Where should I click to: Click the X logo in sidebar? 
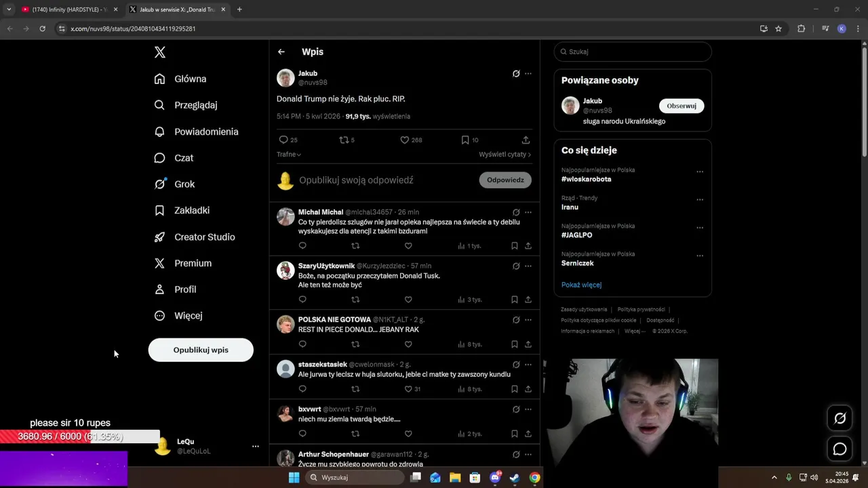[x=159, y=52]
